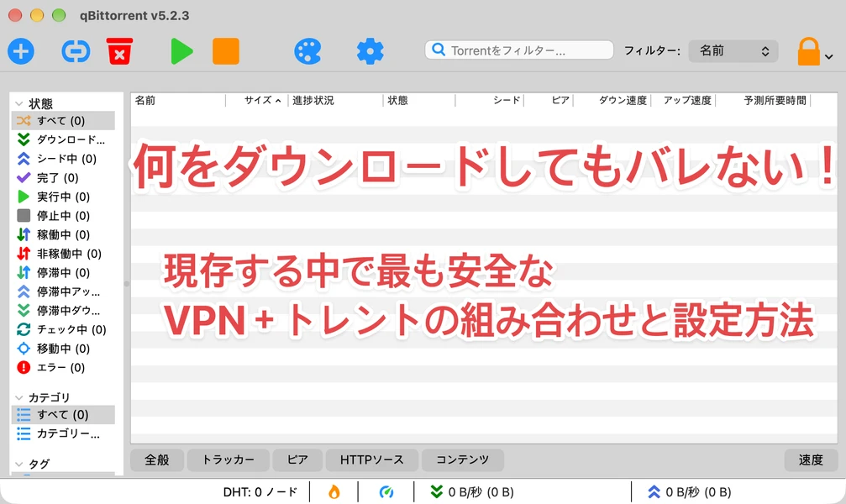Sort by the シード column header
This screenshot has width=846, height=504.
489,100
